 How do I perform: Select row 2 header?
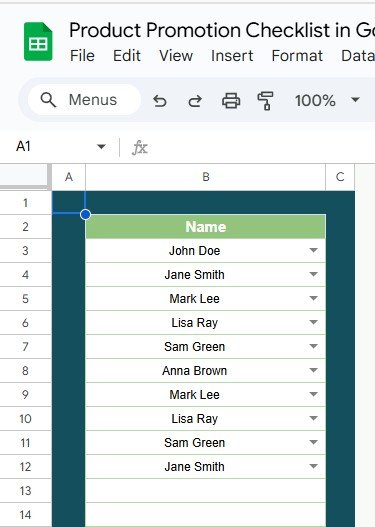(x=26, y=227)
